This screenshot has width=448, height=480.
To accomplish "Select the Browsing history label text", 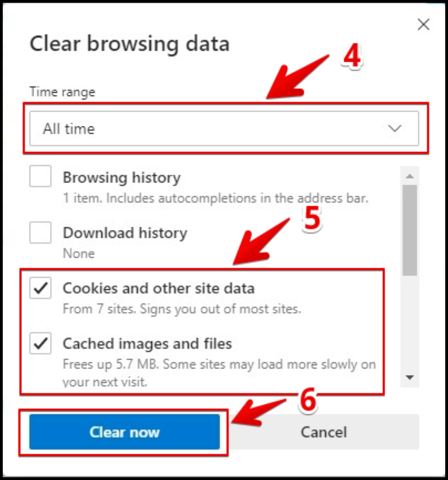I will click(122, 177).
